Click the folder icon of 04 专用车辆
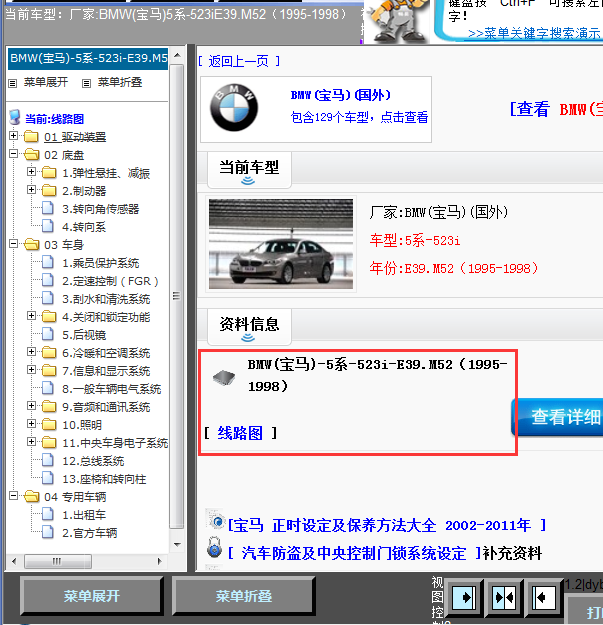Image resolution: width=603 pixels, height=625 pixels. coord(31,497)
